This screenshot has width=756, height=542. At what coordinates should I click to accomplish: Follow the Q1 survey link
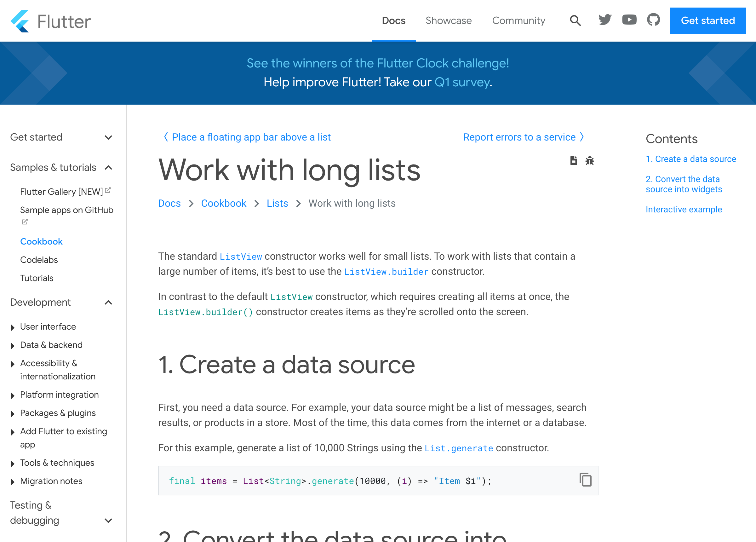pos(462,82)
